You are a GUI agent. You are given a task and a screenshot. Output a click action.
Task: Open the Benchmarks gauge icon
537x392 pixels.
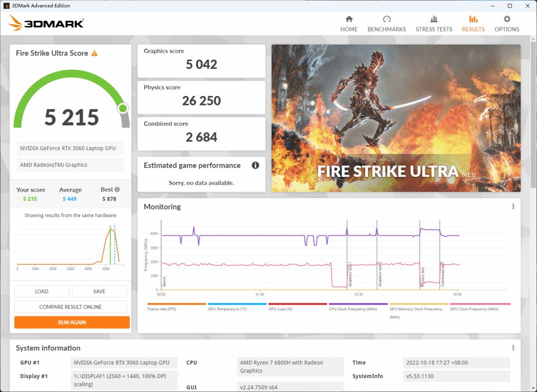386,19
